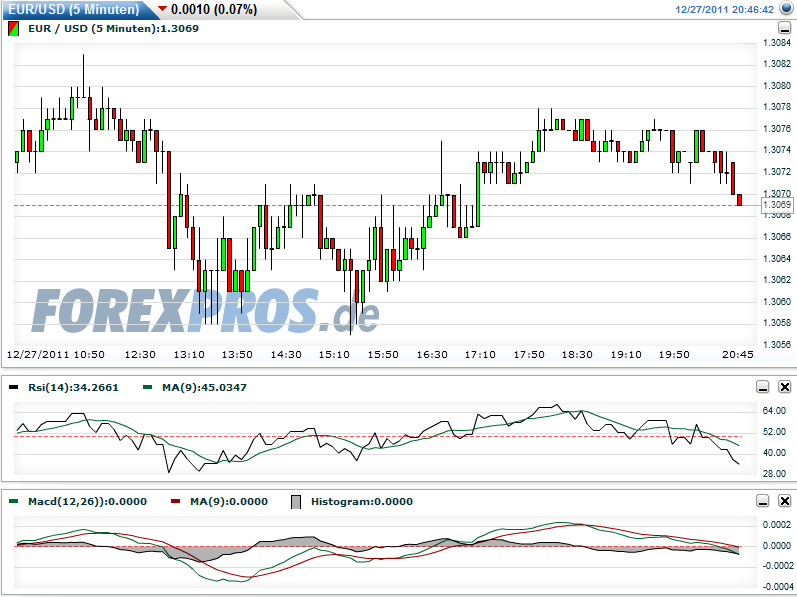Click the price change text 0.0010 (0.07%)

214,9
